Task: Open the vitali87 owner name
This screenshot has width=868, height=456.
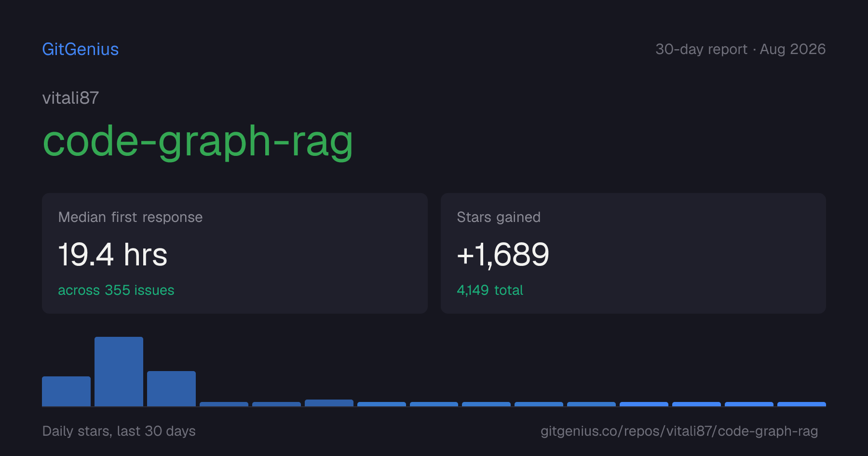Action: [x=70, y=98]
